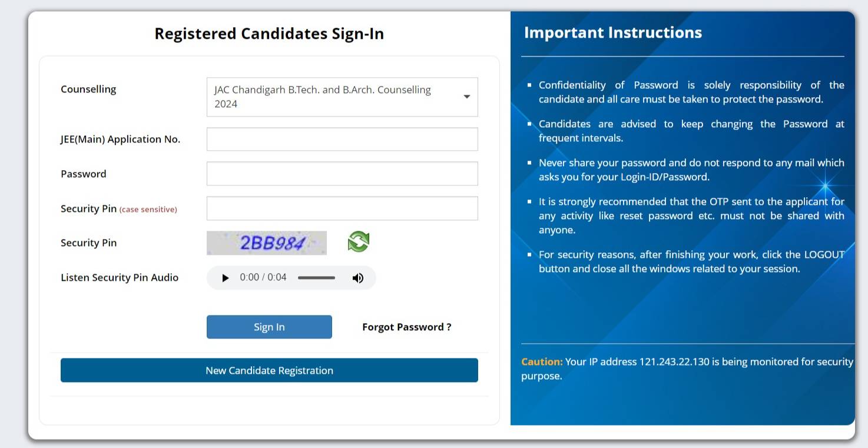The image size is (868, 448).
Task: Click the dropdown arrow beside counselling name
Action: tap(466, 97)
